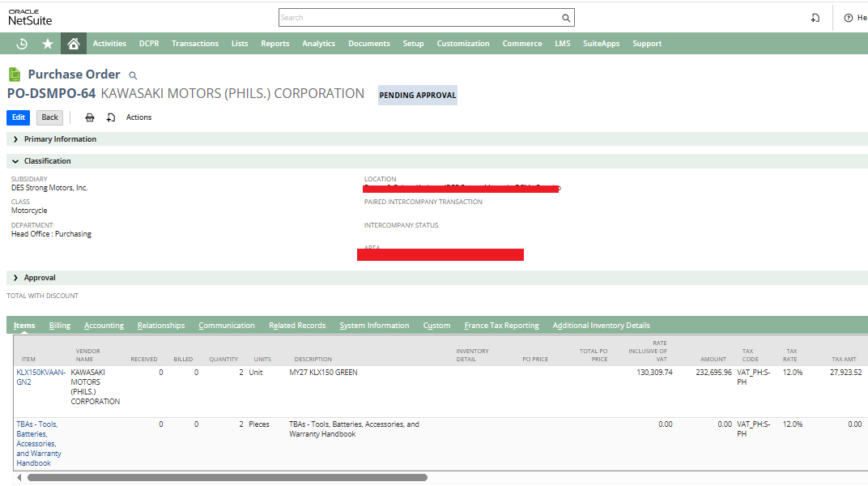
Task: Print this purchase order using printer icon
Action: pyautogui.click(x=90, y=117)
